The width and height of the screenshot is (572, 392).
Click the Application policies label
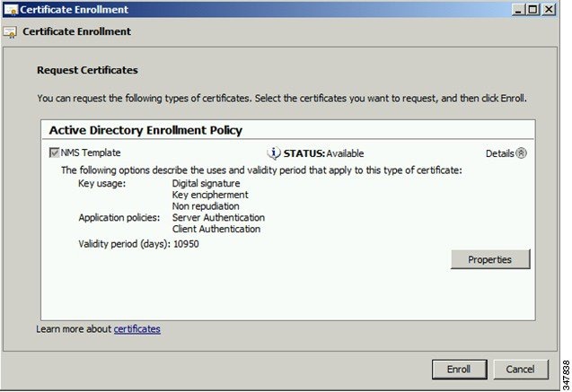pyautogui.click(x=119, y=218)
